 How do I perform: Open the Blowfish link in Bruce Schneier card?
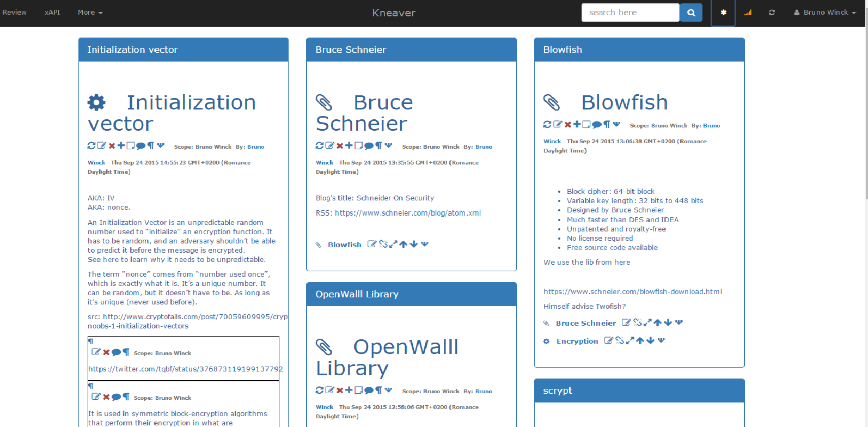click(x=344, y=245)
